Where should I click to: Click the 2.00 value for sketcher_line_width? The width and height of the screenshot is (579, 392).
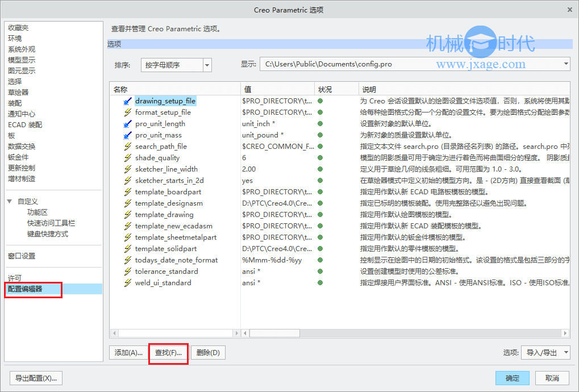coord(249,169)
